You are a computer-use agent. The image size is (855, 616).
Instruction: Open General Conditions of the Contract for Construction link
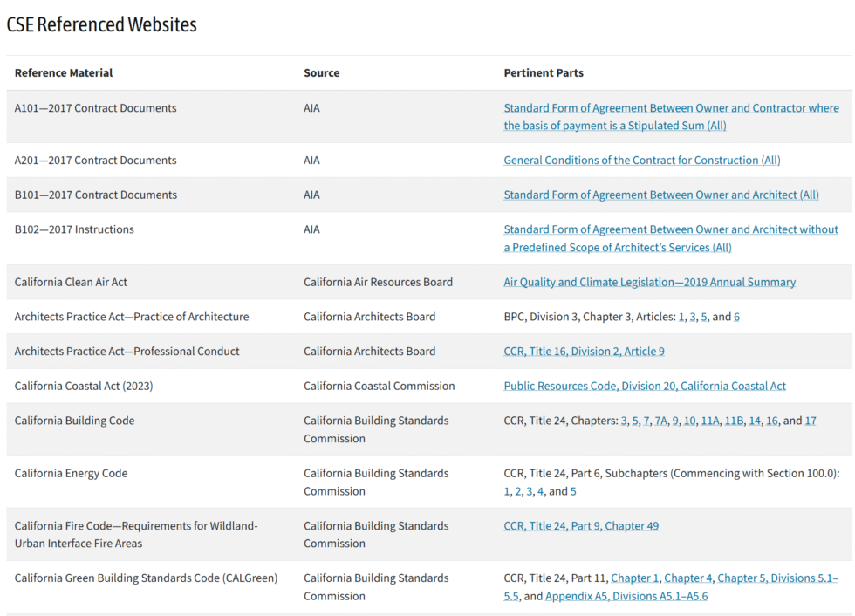click(x=642, y=161)
